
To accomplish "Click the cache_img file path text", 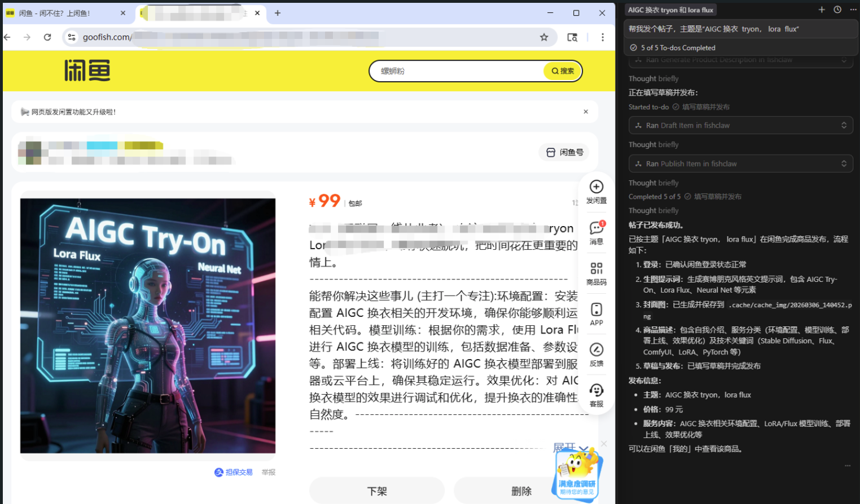I will (x=790, y=305).
